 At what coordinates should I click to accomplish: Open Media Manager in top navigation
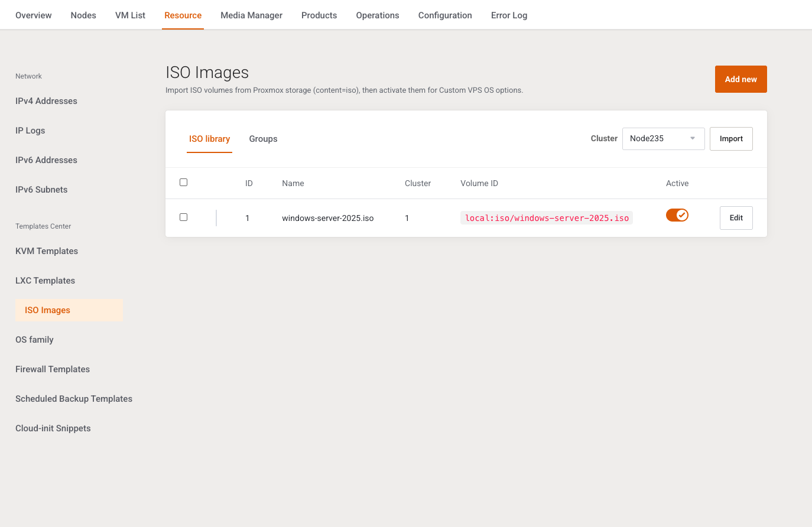click(x=252, y=15)
